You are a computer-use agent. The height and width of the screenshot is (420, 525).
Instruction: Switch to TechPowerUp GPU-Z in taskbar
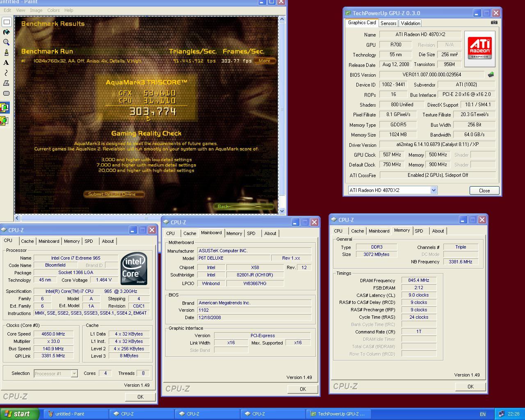pyautogui.click(x=339, y=414)
